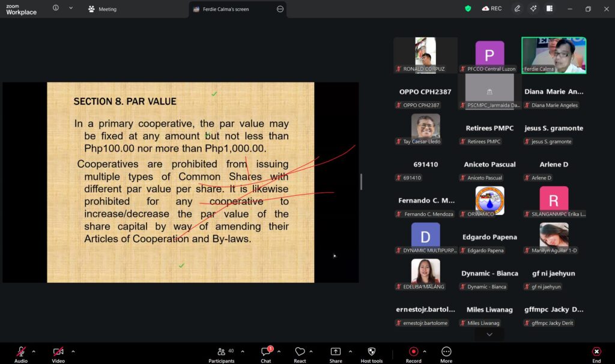Click the React heart icon
Image resolution: width=615 pixels, height=364 pixels.
coord(300,352)
